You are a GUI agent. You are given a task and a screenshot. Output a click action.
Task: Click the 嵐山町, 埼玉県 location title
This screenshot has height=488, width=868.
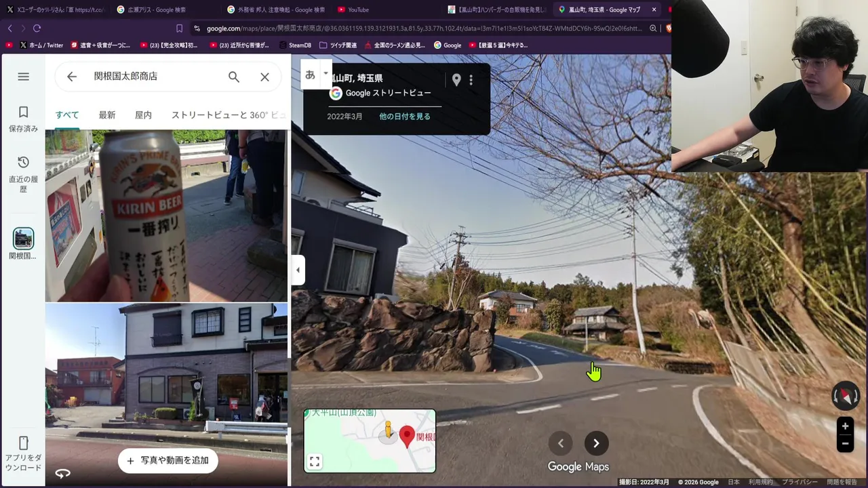[357, 79]
